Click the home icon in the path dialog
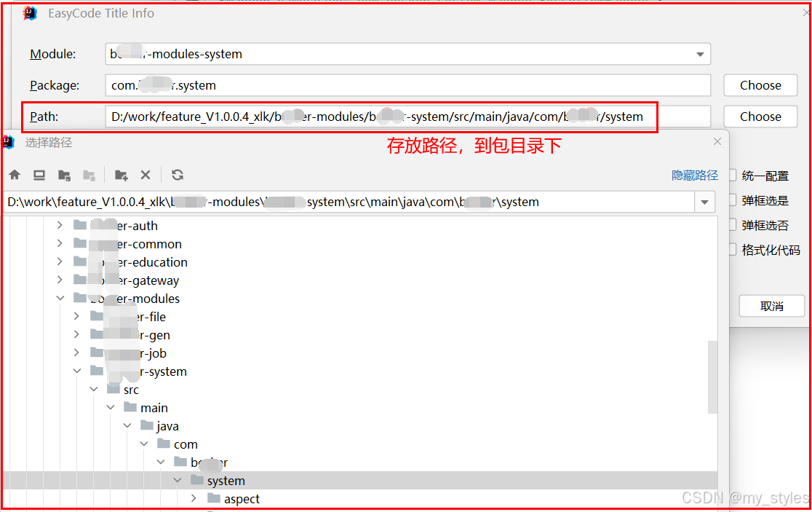The height and width of the screenshot is (512, 812). (x=15, y=175)
